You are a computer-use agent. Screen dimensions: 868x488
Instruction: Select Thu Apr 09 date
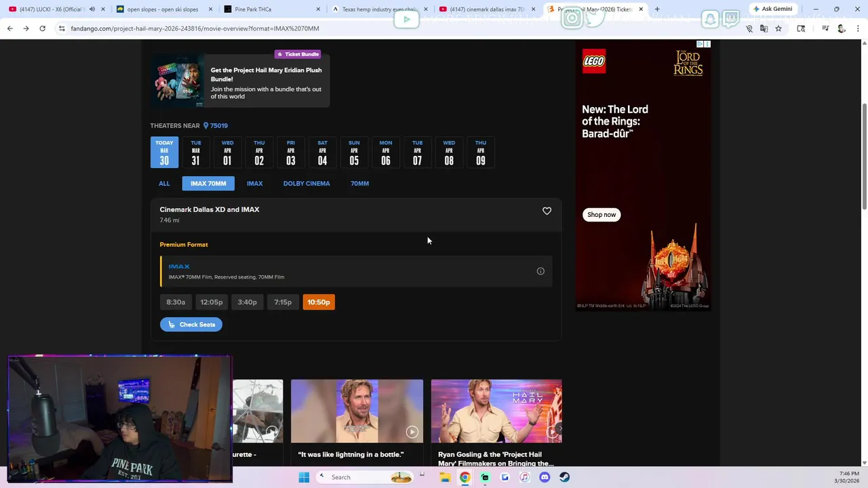pyautogui.click(x=480, y=152)
